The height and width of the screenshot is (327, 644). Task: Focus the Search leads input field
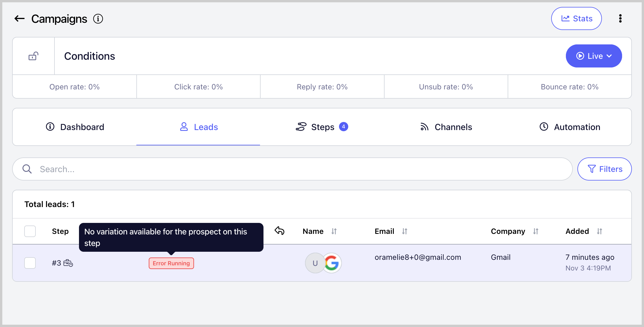pos(300,169)
